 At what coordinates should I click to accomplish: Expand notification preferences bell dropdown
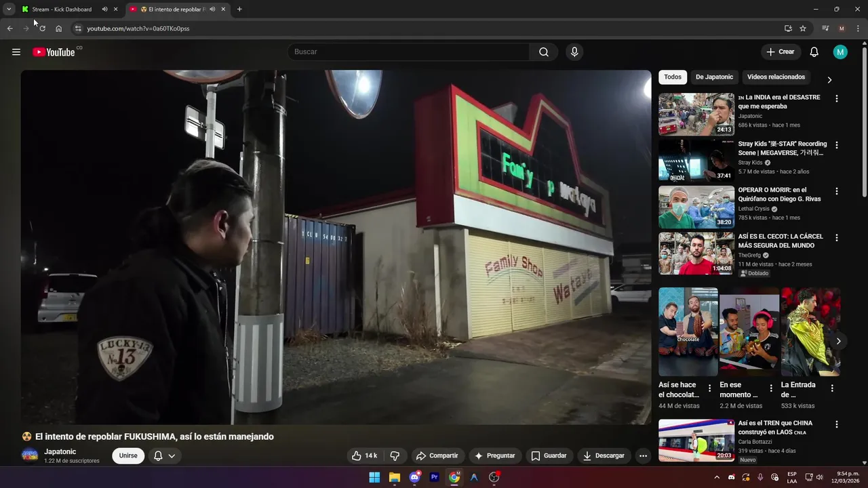click(165, 455)
